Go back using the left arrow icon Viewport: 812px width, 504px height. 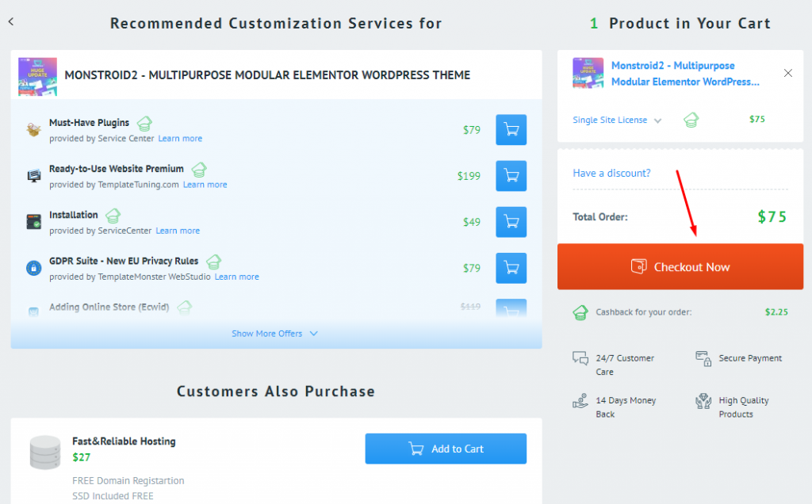(11, 21)
